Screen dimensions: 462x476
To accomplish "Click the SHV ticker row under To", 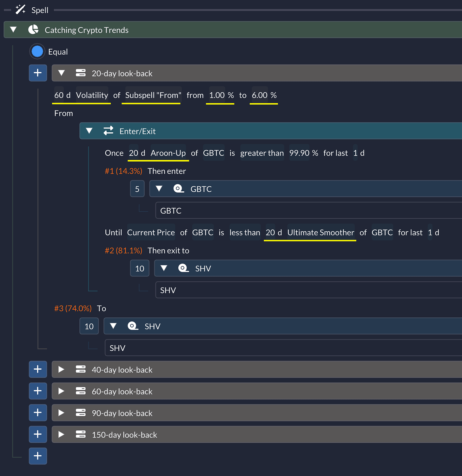I will (283, 348).
